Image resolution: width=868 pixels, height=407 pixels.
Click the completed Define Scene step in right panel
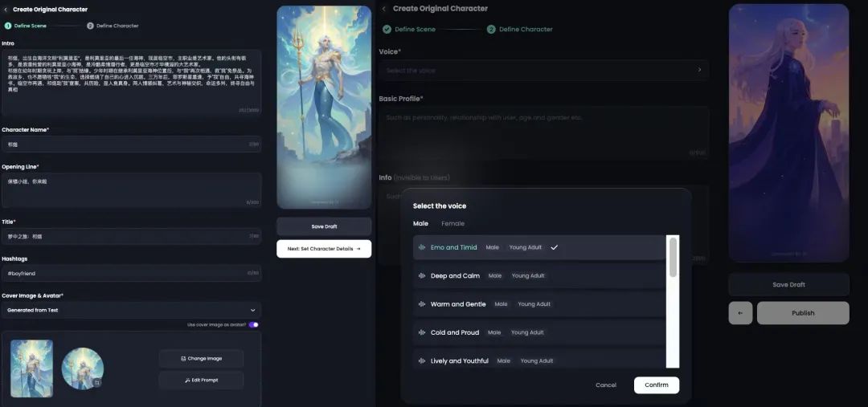(x=409, y=30)
